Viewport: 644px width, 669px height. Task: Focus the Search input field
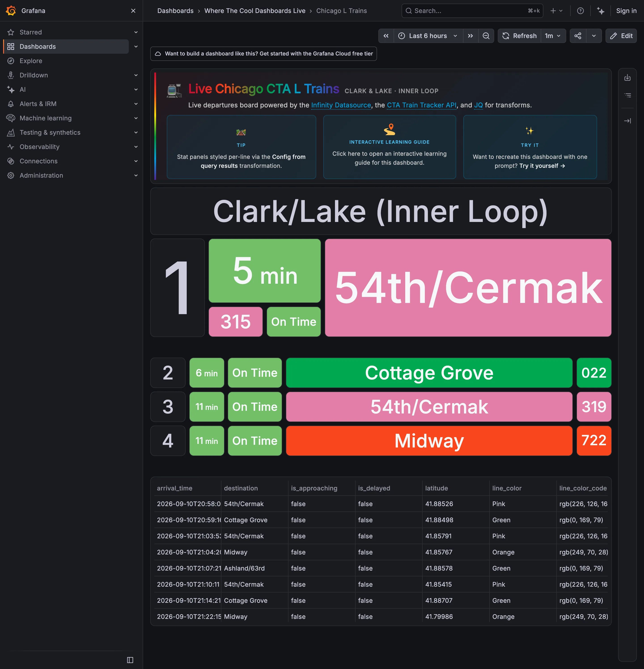pos(472,11)
